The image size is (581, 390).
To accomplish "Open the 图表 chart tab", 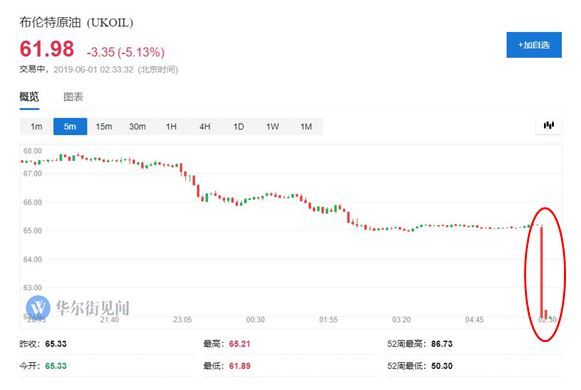I will pos(73,97).
